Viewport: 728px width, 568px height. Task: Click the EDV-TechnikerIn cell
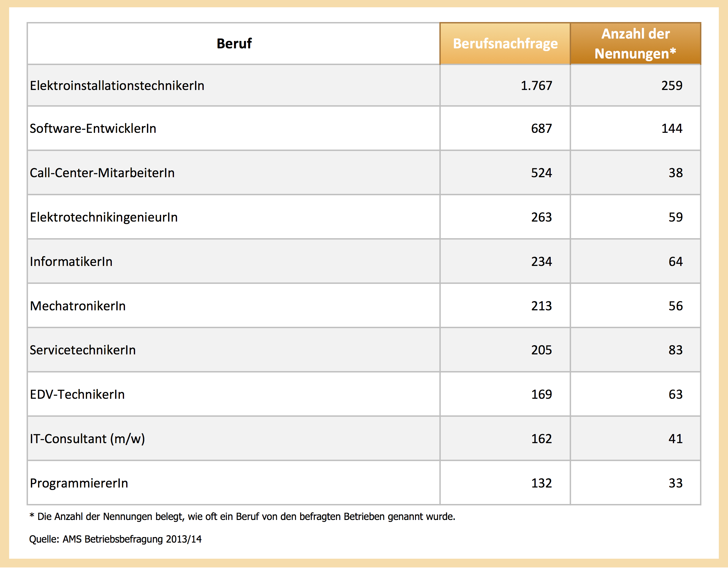coord(77,394)
